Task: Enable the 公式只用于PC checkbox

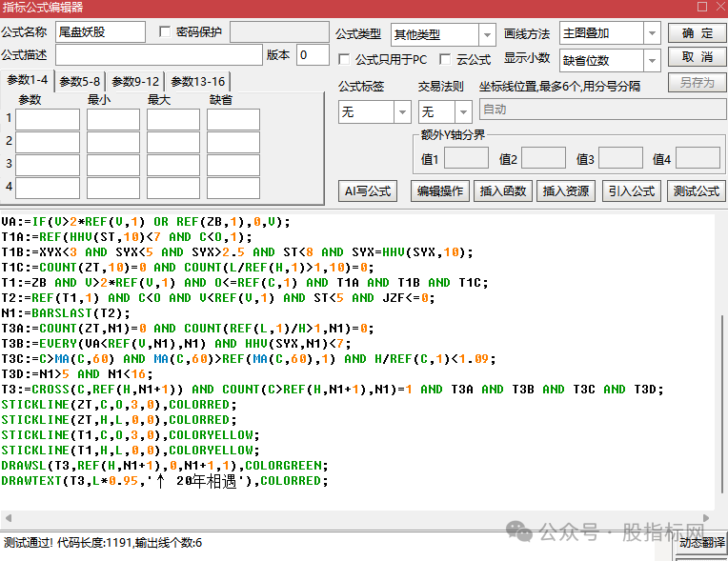Action: [x=344, y=59]
